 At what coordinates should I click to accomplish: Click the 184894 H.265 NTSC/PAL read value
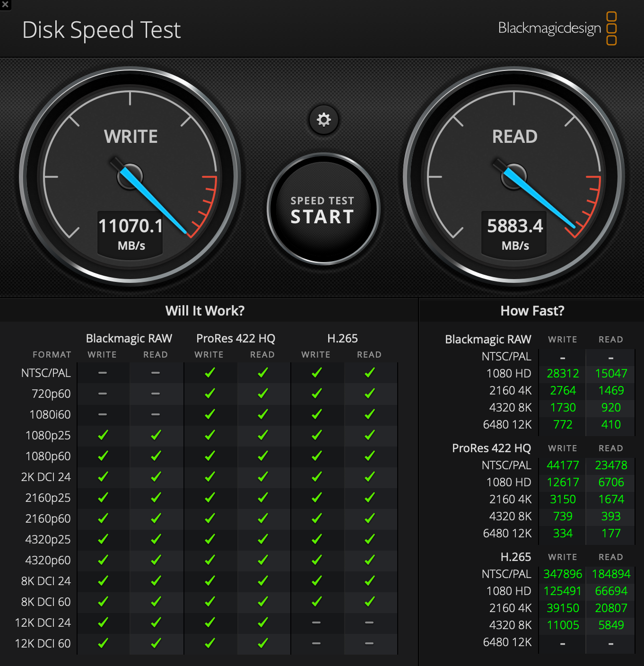[611, 574]
